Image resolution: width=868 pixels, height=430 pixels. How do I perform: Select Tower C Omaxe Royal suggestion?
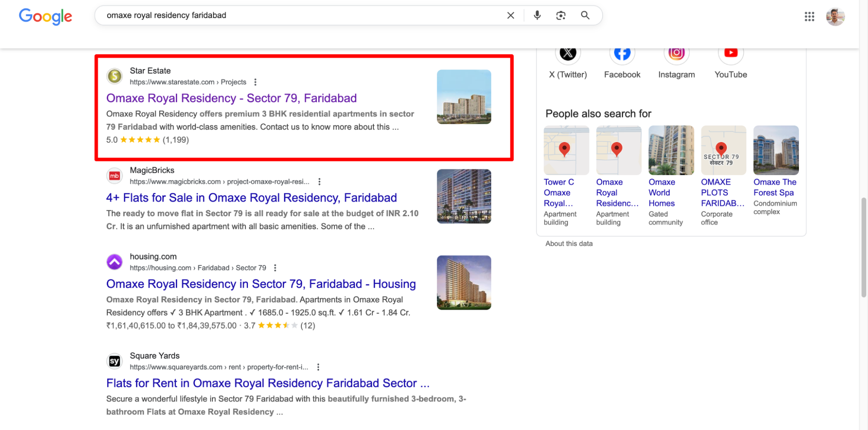click(566, 176)
